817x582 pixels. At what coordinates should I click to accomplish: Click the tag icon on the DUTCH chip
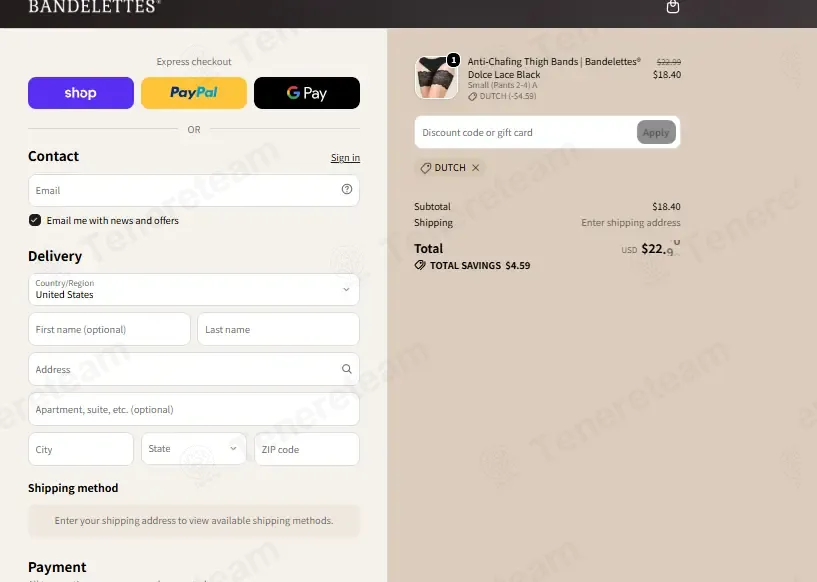click(426, 168)
